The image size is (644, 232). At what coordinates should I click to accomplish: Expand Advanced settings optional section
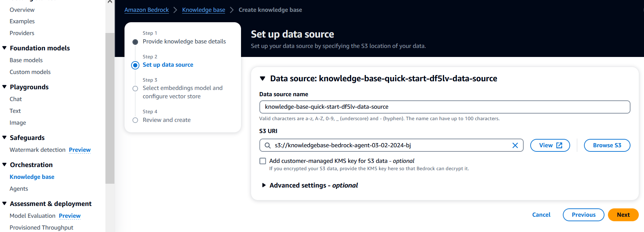[264, 185]
